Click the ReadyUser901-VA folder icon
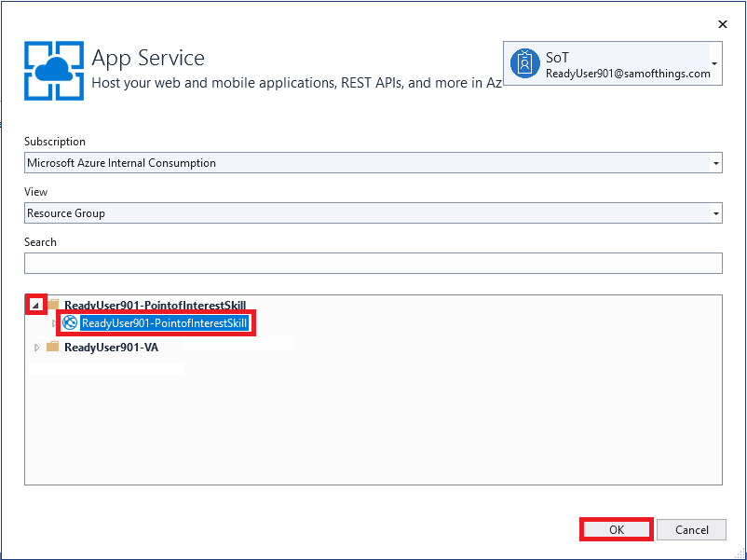747x560 pixels. point(52,347)
